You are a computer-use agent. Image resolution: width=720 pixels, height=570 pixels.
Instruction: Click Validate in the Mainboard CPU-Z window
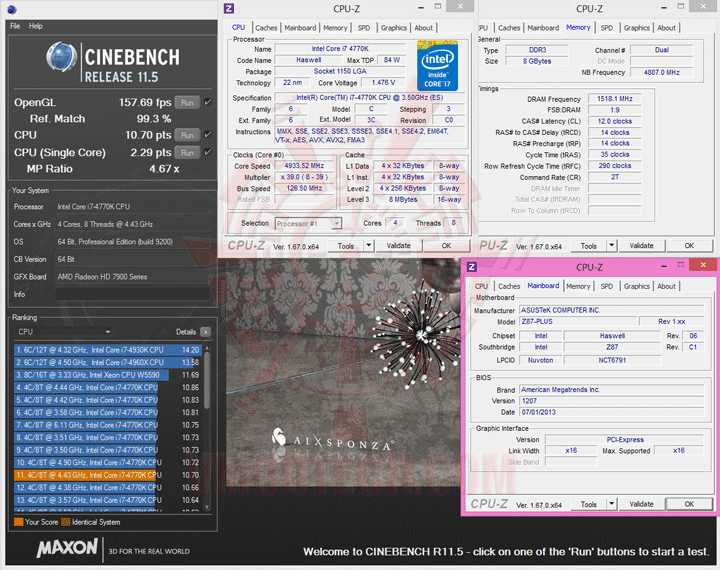[x=641, y=504]
